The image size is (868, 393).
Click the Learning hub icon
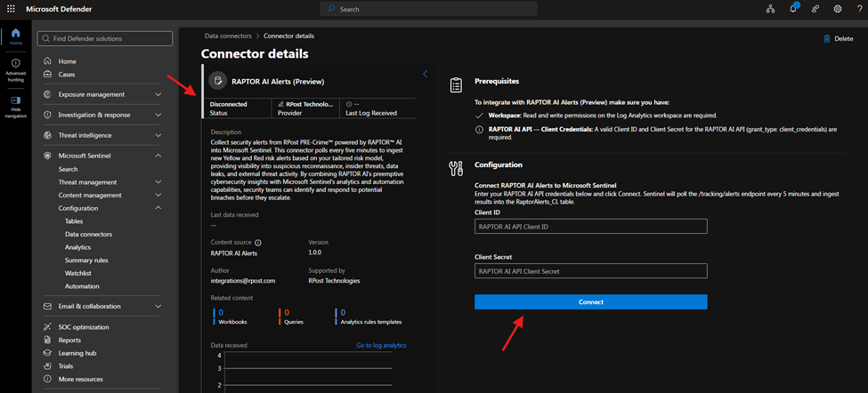coord(47,353)
